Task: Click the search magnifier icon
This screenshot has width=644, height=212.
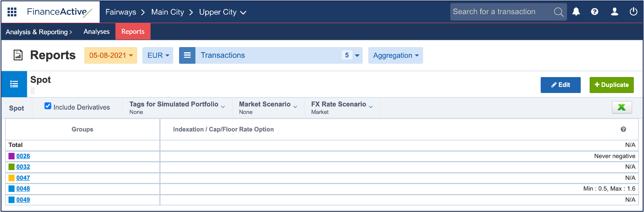Action: (558, 12)
